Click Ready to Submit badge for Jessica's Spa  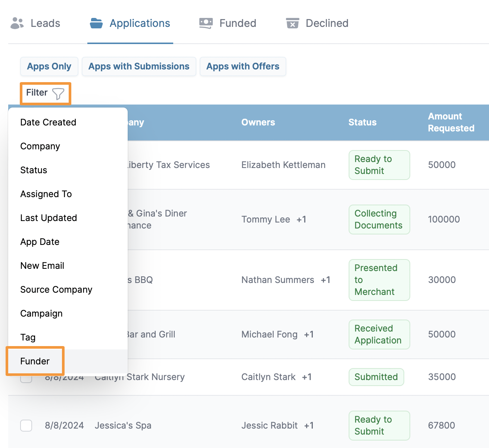click(379, 426)
